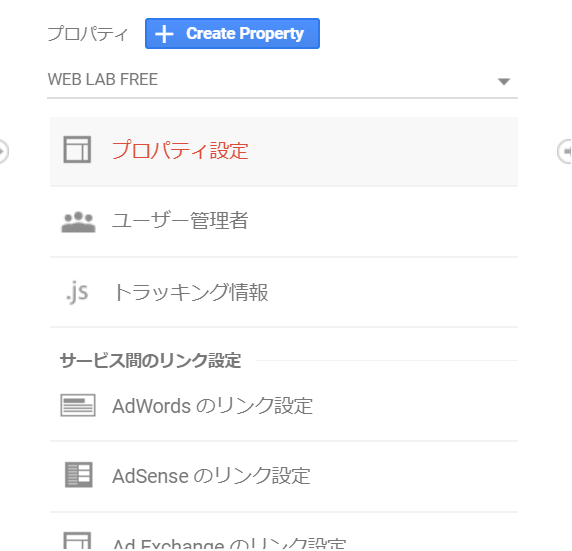572x551 pixels.
Task: Open the WEB LAB FREE property dropdown
Action: [282, 80]
